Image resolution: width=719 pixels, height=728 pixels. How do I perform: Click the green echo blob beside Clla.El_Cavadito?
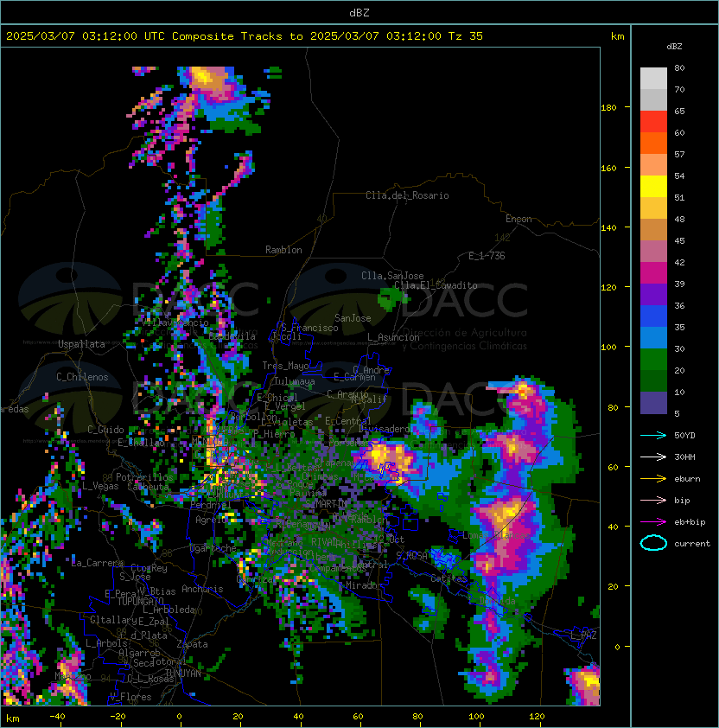pyautogui.click(x=389, y=298)
